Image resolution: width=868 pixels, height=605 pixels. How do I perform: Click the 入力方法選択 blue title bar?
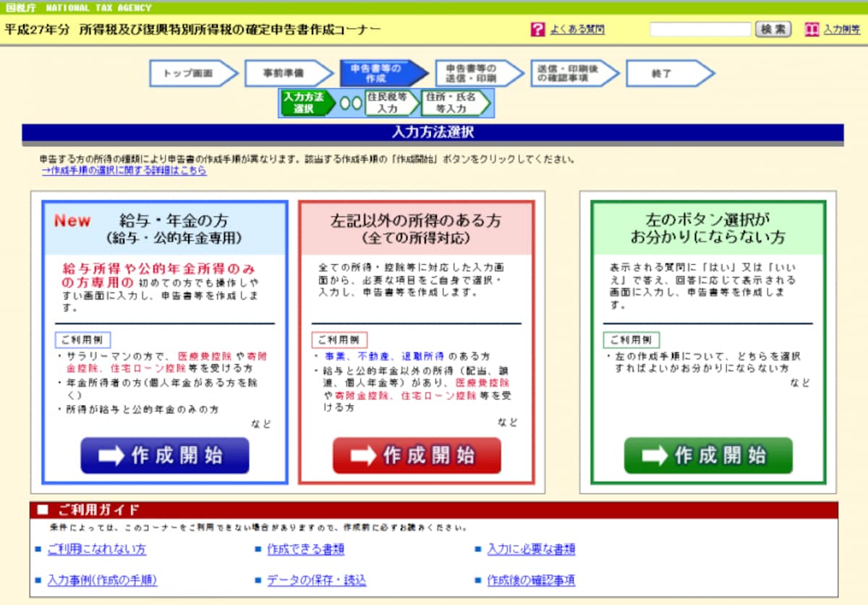(x=433, y=132)
